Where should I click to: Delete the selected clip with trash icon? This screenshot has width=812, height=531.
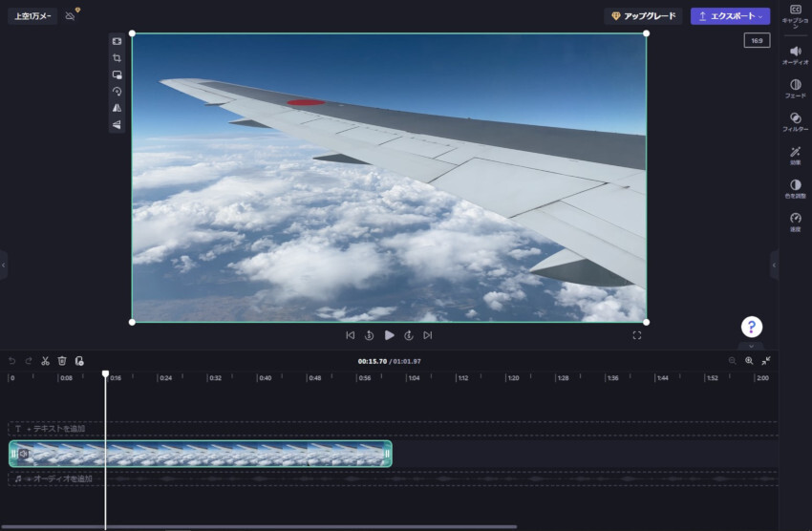(x=62, y=361)
